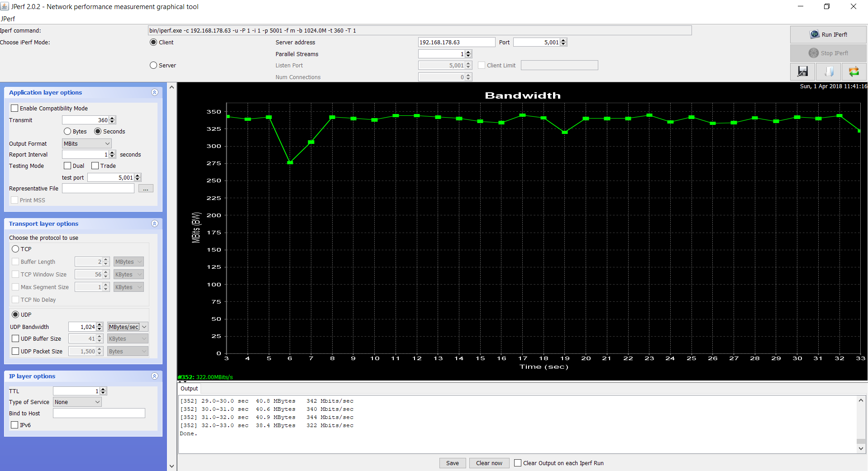Select the TCP protocol radio button
Image resolution: width=868 pixels, height=471 pixels.
click(15, 249)
